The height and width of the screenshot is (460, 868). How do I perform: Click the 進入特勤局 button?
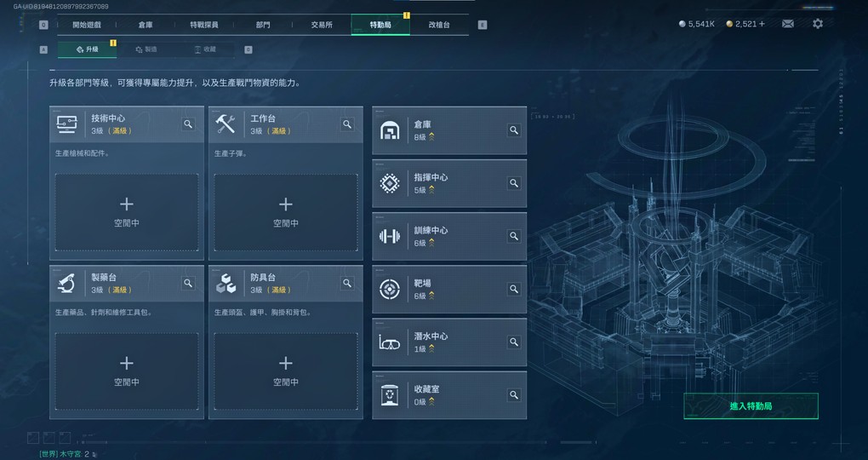tap(751, 406)
